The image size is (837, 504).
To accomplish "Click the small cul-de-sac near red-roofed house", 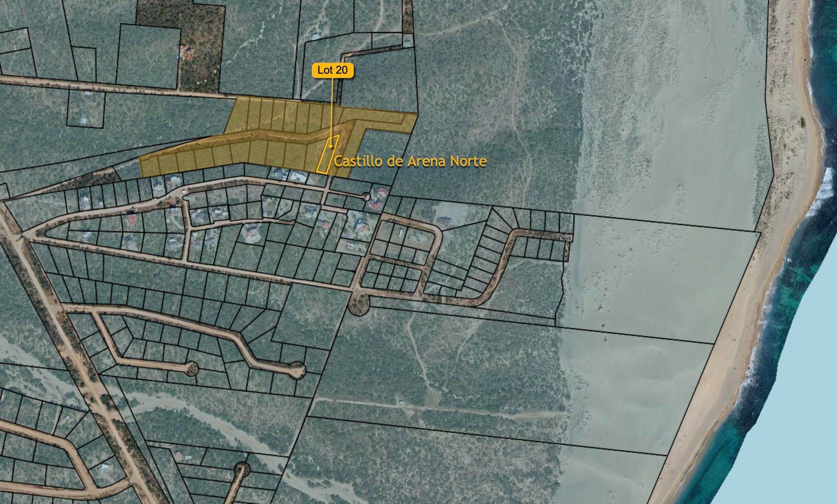I will 366,197.
